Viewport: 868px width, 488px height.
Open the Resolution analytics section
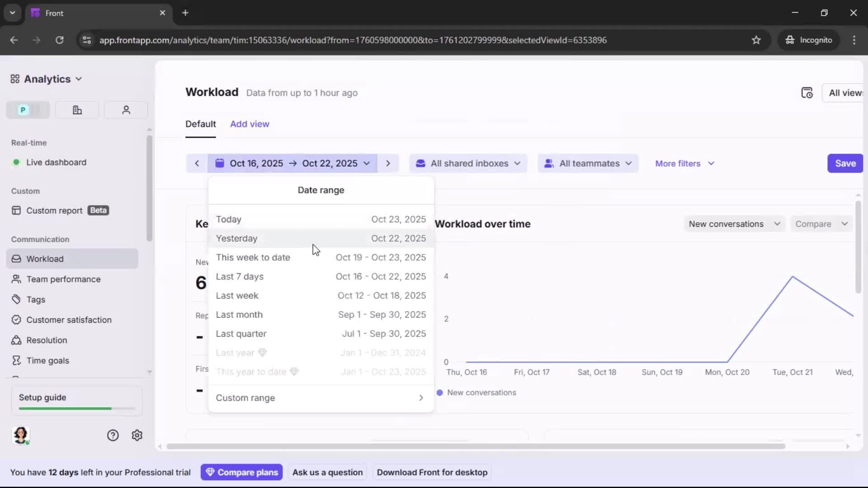tap(46, 340)
